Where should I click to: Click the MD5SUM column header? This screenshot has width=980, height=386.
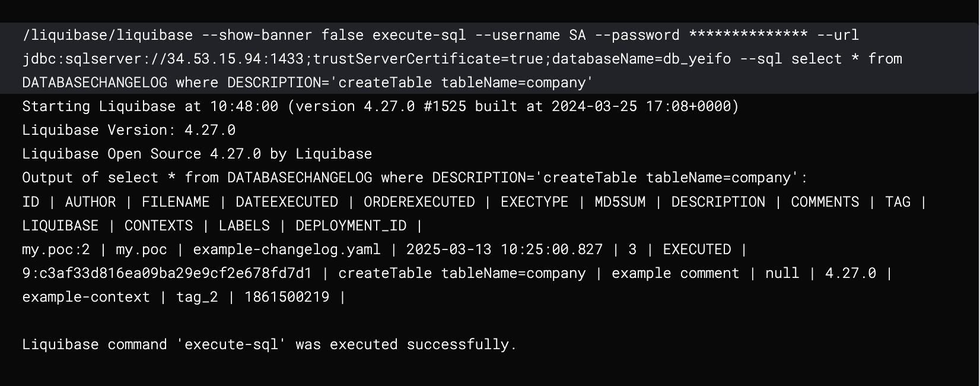pyautogui.click(x=620, y=202)
